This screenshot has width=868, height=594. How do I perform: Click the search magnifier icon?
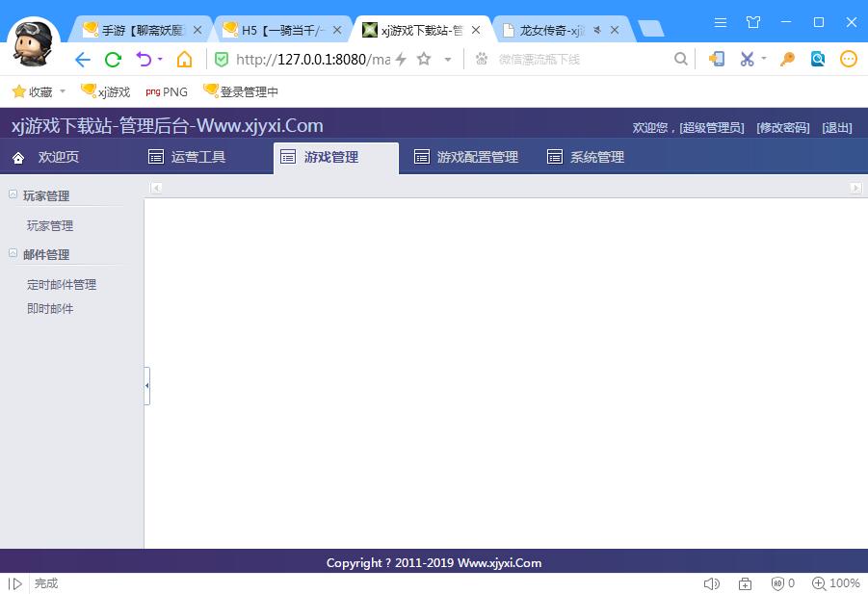681,60
